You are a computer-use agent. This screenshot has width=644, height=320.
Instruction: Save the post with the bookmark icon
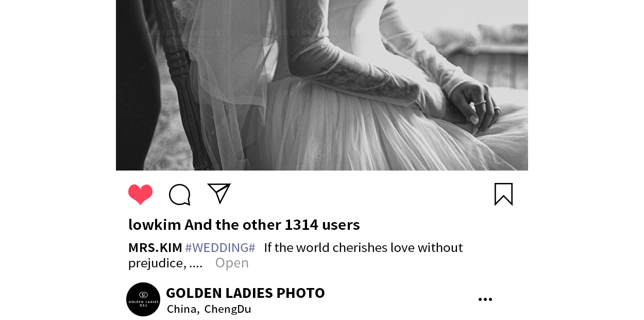pos(503,194)
